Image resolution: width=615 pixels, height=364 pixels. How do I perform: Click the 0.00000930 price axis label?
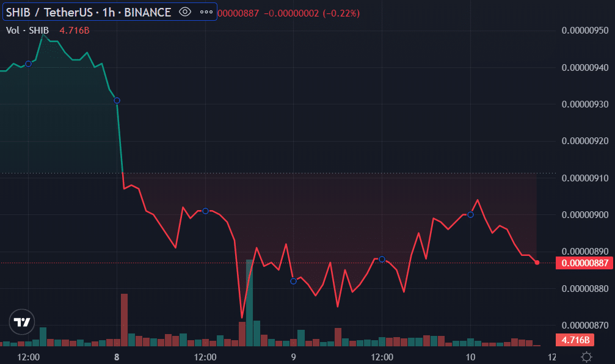point(585,104)
